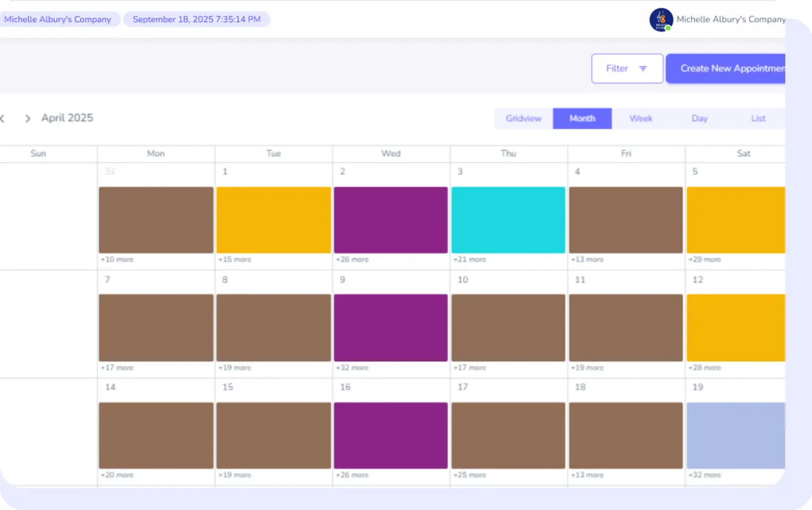This screenshot has height=510, width=812.
Task: Go to the next month arrow
Action: (x=27, y=118)
